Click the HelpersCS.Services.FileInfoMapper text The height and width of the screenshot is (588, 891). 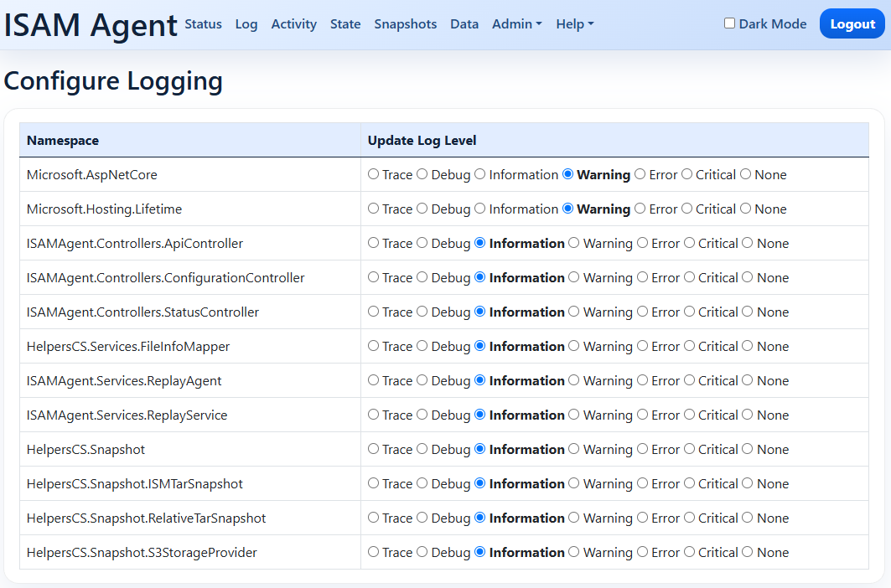[128, 347]
